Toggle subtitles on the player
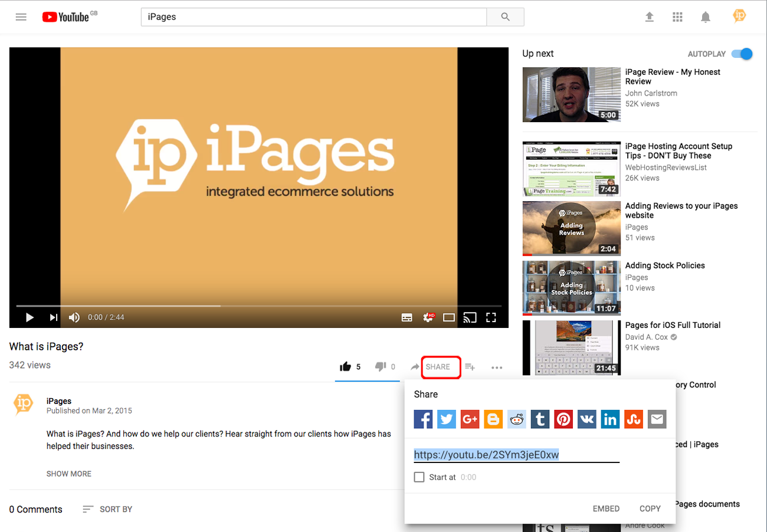Image resolution: width=767 pixels, height=532 pixels. [407, 317]
